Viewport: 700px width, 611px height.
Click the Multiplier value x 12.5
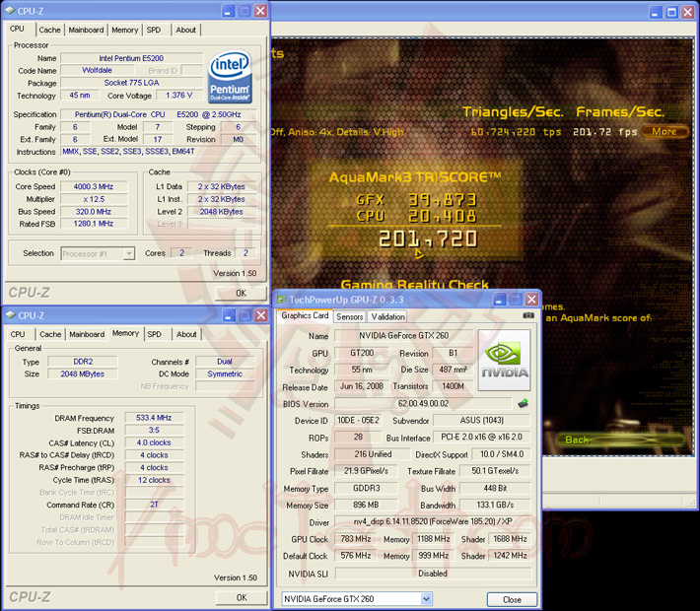(94, 199)
